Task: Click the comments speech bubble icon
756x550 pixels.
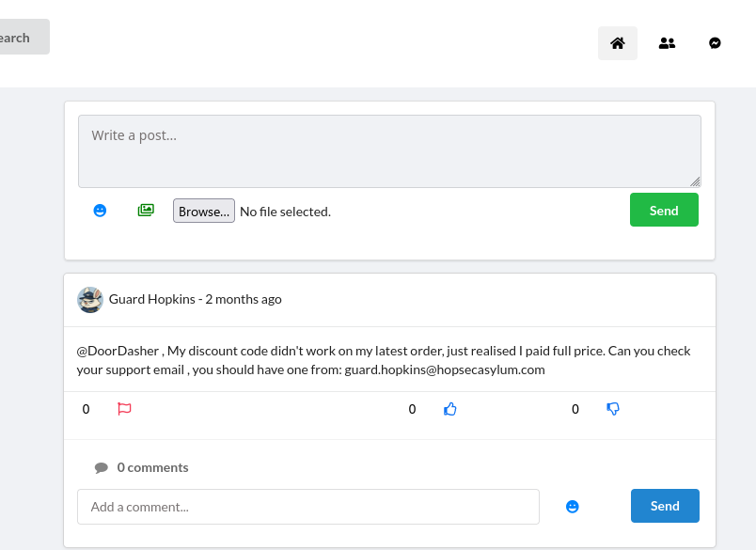Action: click(102, 467)
